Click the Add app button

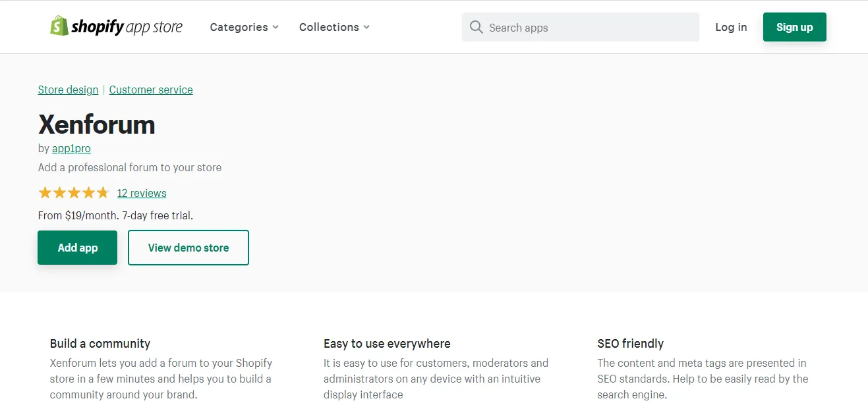tap(77, 248)
